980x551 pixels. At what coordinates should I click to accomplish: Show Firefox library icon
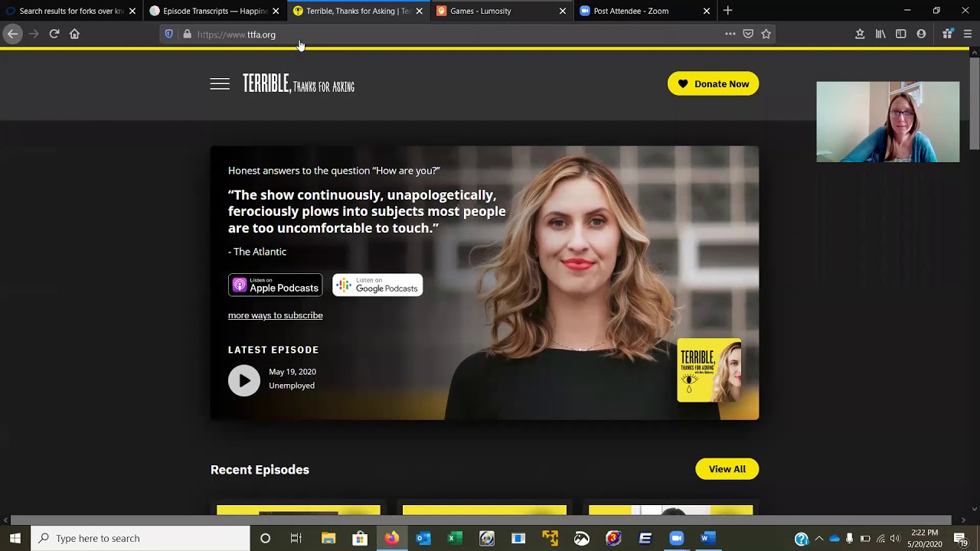(x=880, y=34)
